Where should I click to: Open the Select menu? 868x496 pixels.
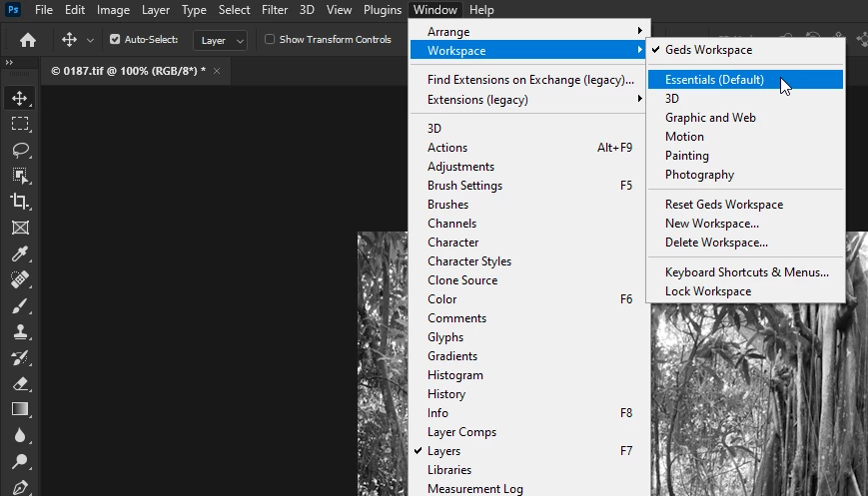234,10
